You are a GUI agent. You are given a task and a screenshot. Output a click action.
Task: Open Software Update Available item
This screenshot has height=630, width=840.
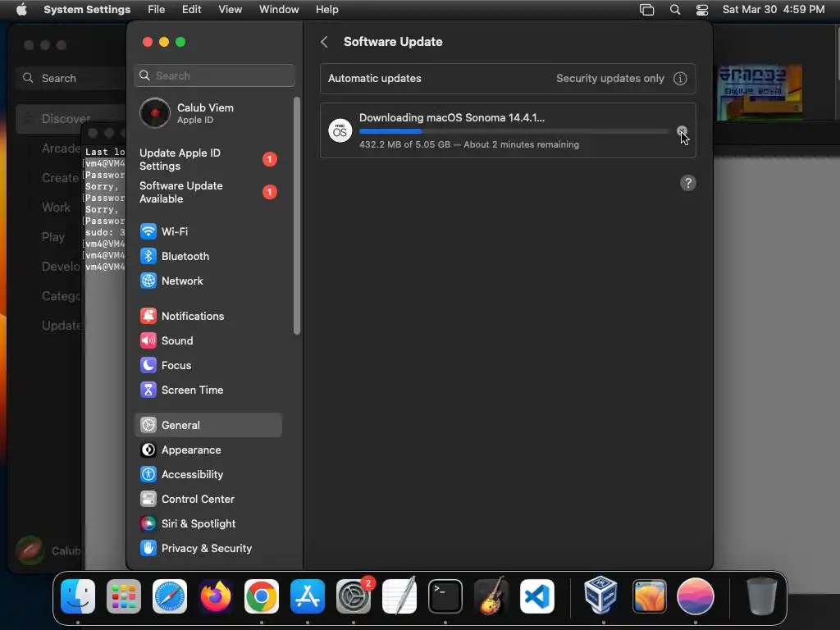[208, 192]
